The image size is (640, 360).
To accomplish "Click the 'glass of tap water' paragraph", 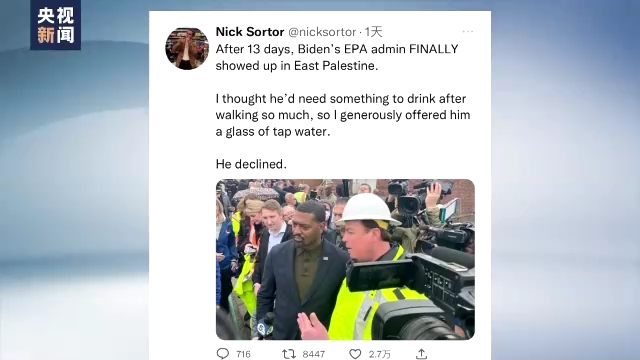I will (343, 115).
